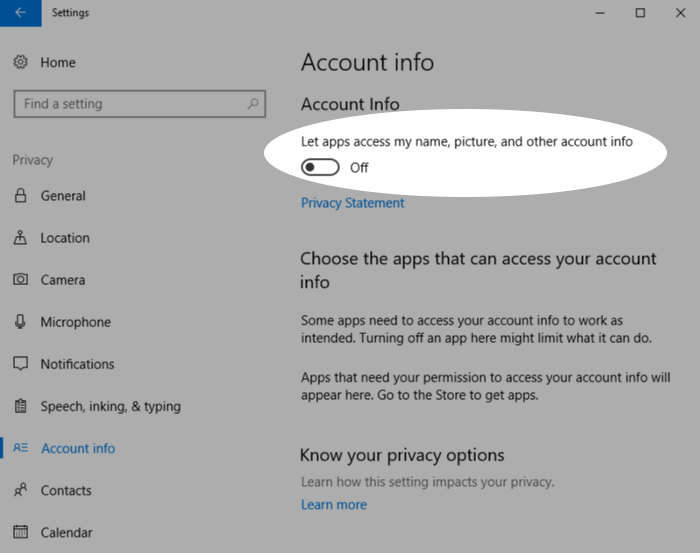Click the Notifications speech bubble icon

21,364
